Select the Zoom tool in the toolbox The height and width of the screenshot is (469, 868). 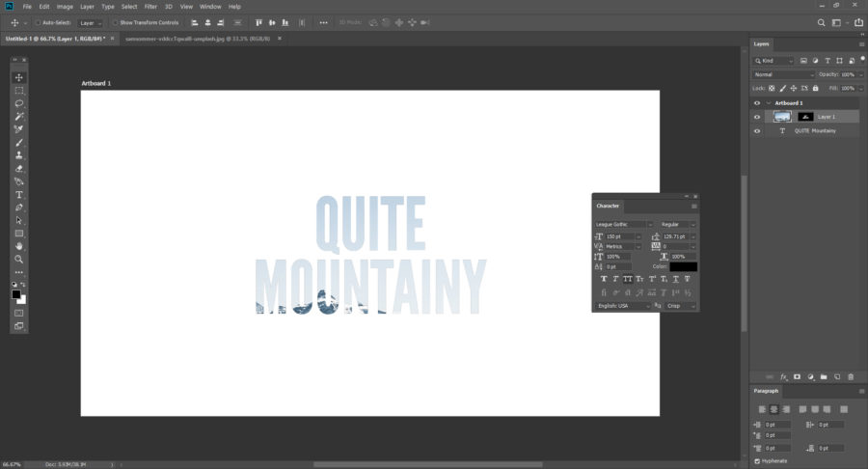pos(19,260)
